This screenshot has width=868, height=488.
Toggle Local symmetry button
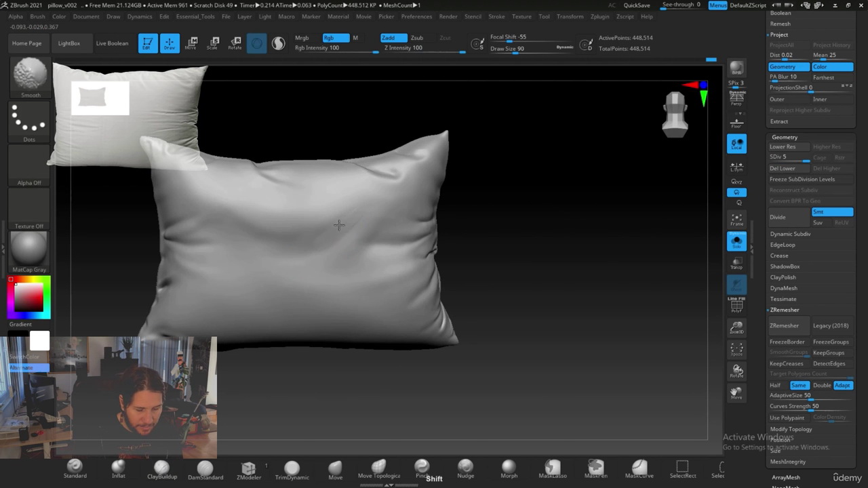point(736,144)
